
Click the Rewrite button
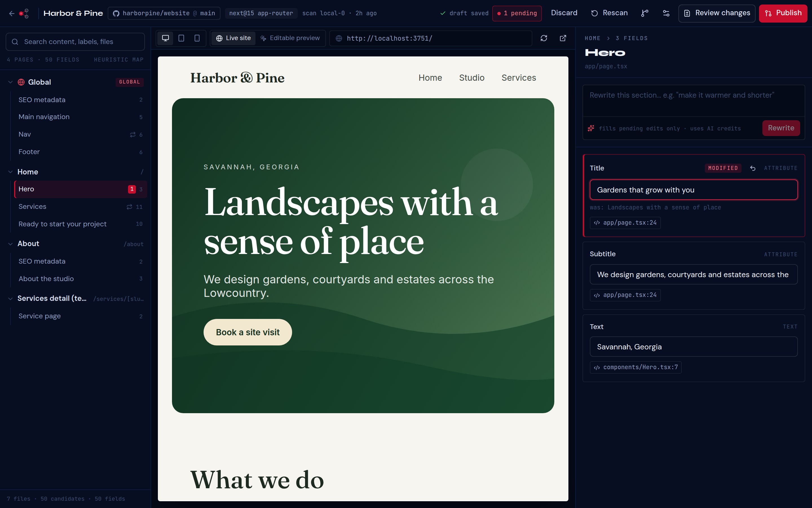[x=781, y=128]
